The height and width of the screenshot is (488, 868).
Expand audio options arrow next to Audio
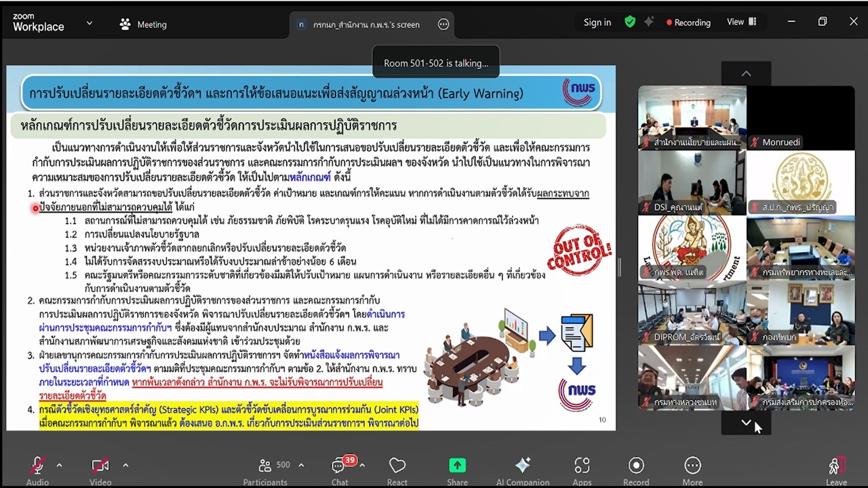click(x=59, y=465)
